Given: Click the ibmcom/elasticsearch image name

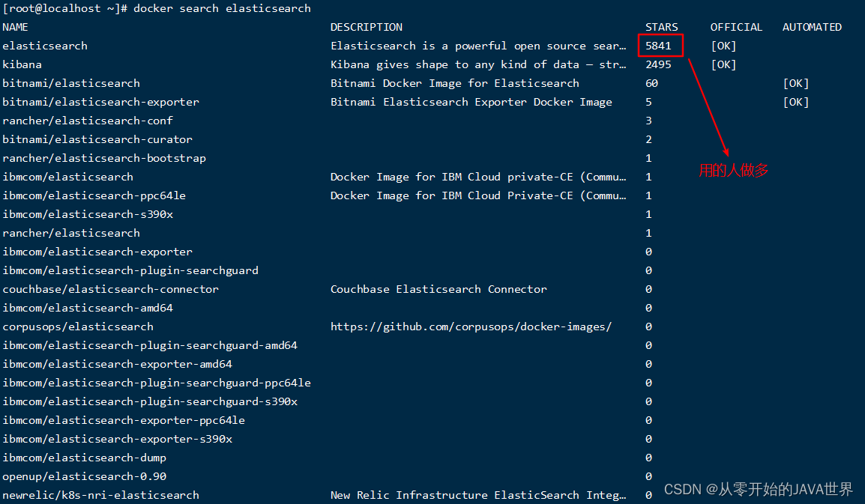Looking at the screenshot, I should [67, 177].
